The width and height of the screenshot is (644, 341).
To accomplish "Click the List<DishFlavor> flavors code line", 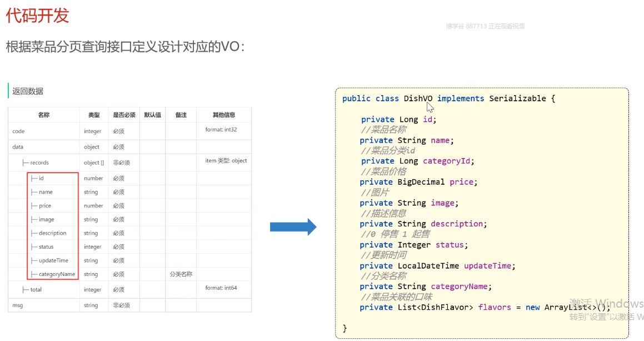I will [x=485, y=307].
